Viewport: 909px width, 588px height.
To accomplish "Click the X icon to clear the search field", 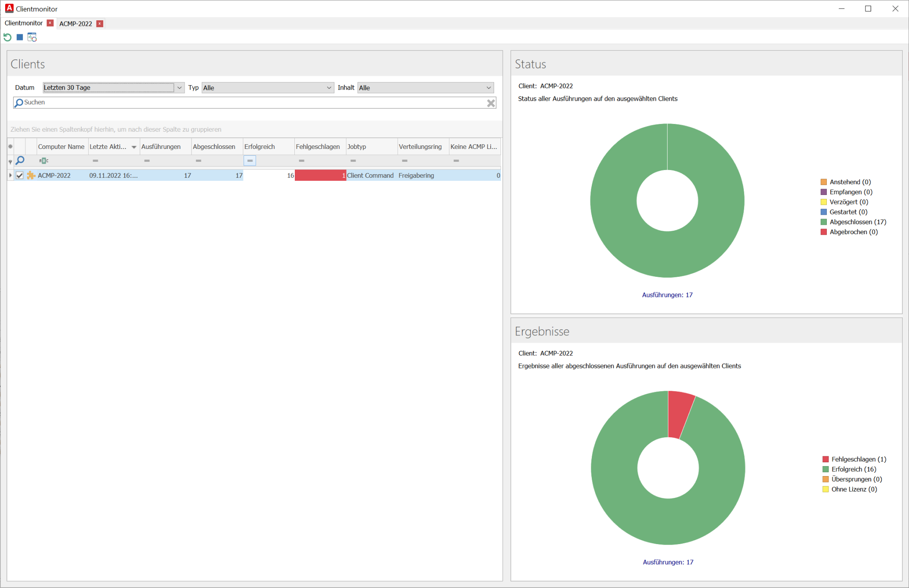I will [491, 103].
